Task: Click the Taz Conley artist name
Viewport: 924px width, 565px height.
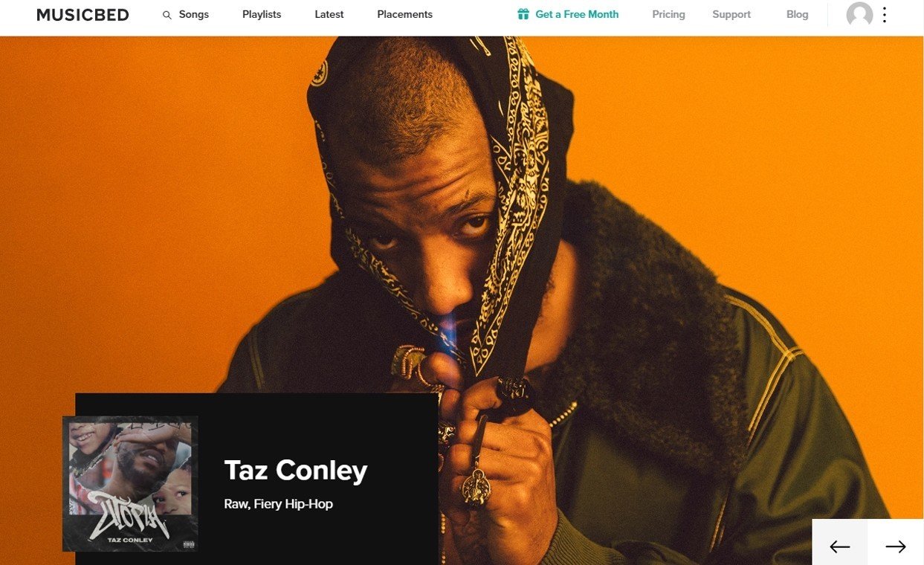Action: (296, 471)
